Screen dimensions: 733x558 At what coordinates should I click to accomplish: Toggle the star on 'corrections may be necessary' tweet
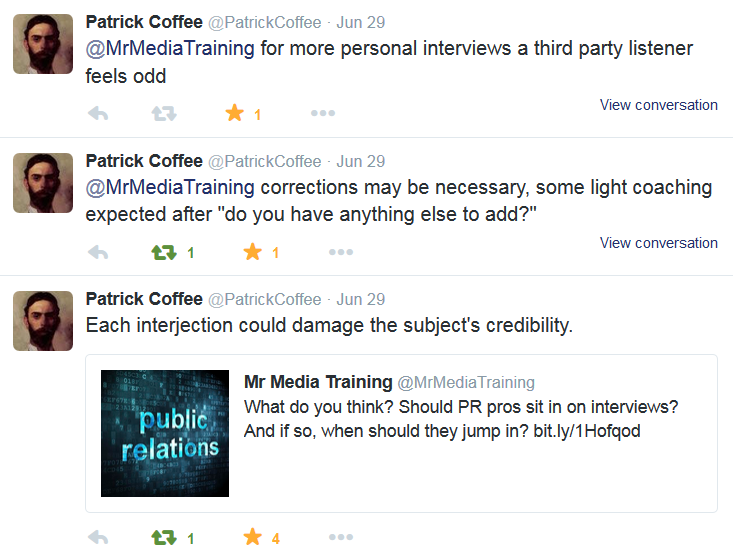253,252
